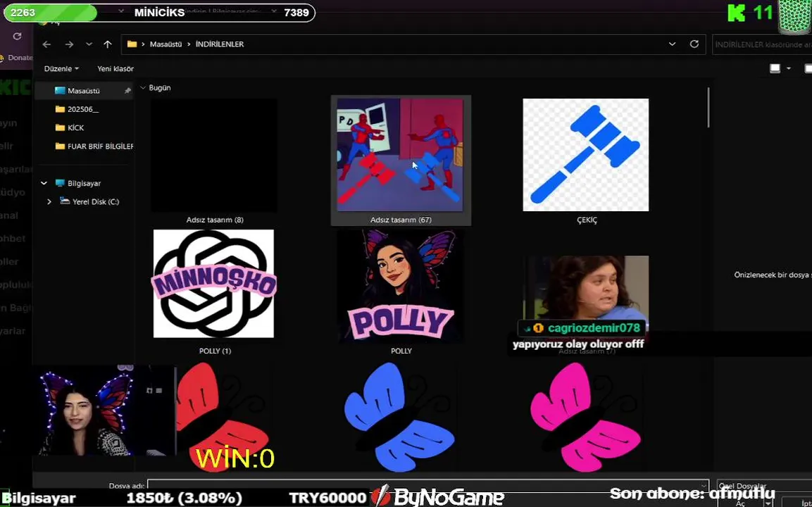Screen dimensions: 812x507
Task: Create a new folder with Yeni klasör
Action: (115, 68)
